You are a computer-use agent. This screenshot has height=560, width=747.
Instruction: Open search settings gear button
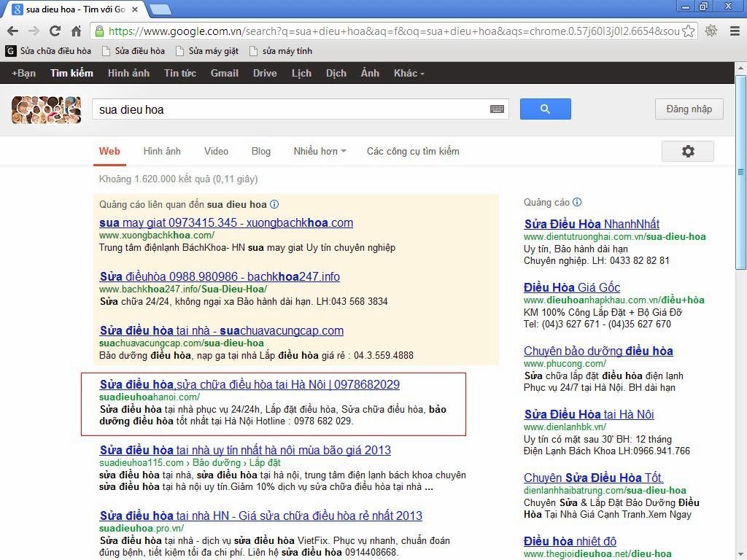pos(687,152)
